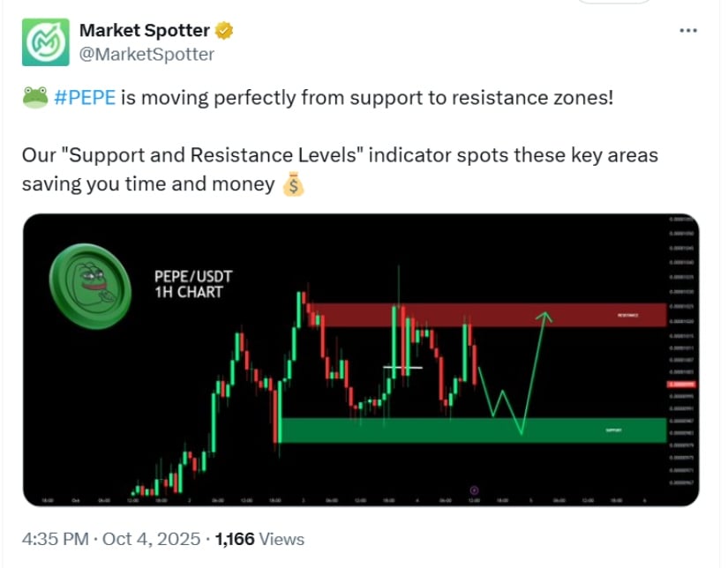
Task: Click the gold verified badge
Action: tap(225, 31)
